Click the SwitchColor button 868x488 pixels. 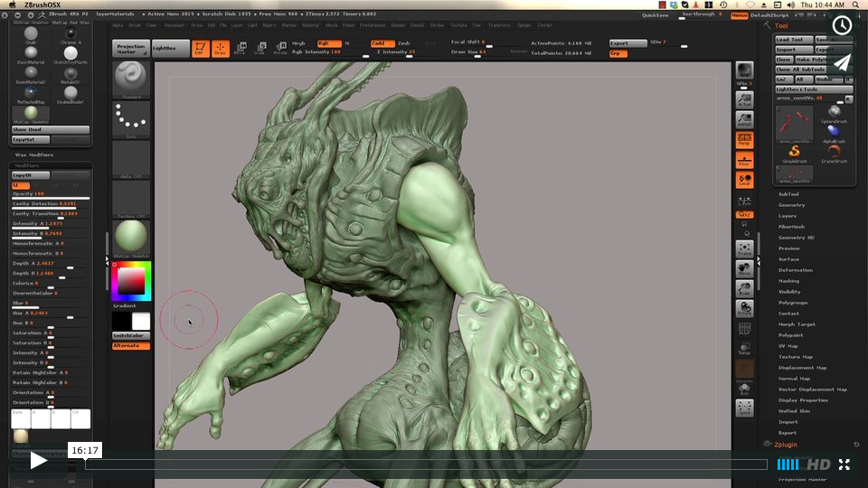tap(131, 336)
